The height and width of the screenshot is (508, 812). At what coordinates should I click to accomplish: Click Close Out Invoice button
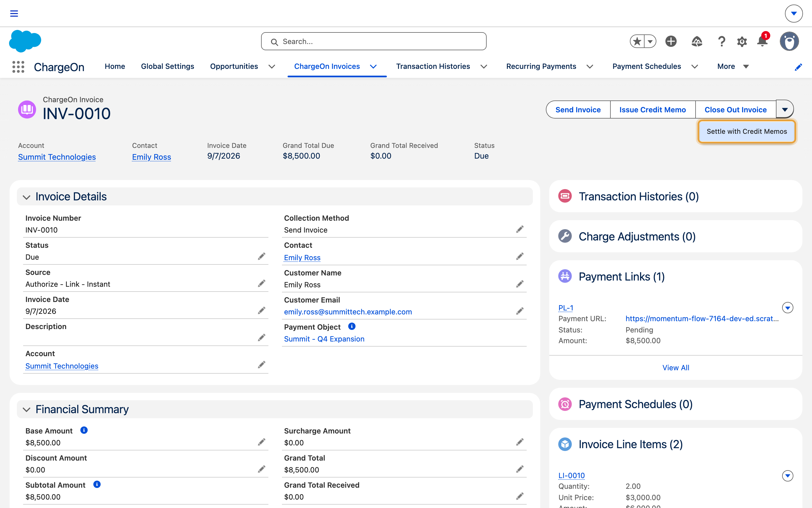point(736,110)
